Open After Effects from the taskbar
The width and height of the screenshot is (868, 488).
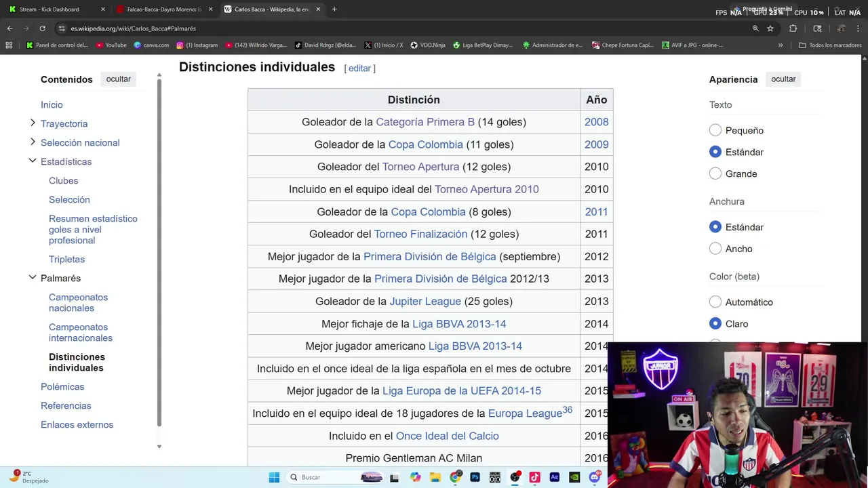[x=554, y=477]
